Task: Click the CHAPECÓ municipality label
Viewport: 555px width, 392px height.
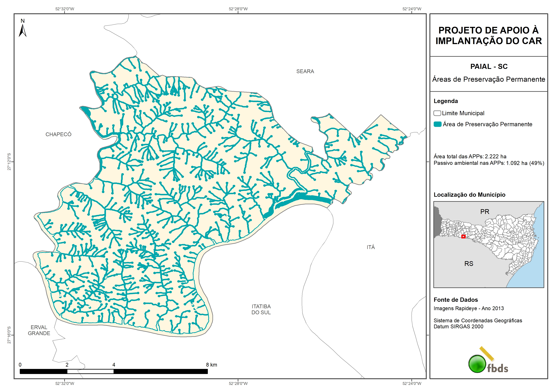Action: point(59,134)
